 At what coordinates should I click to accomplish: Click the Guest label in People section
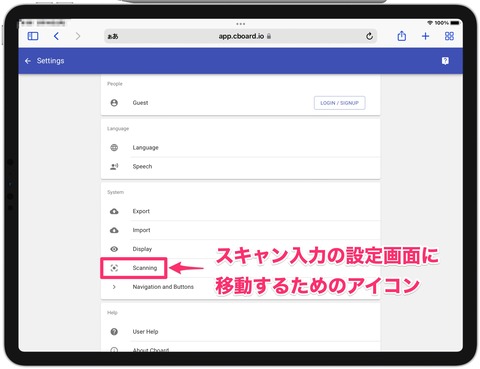tap(140, 103)
